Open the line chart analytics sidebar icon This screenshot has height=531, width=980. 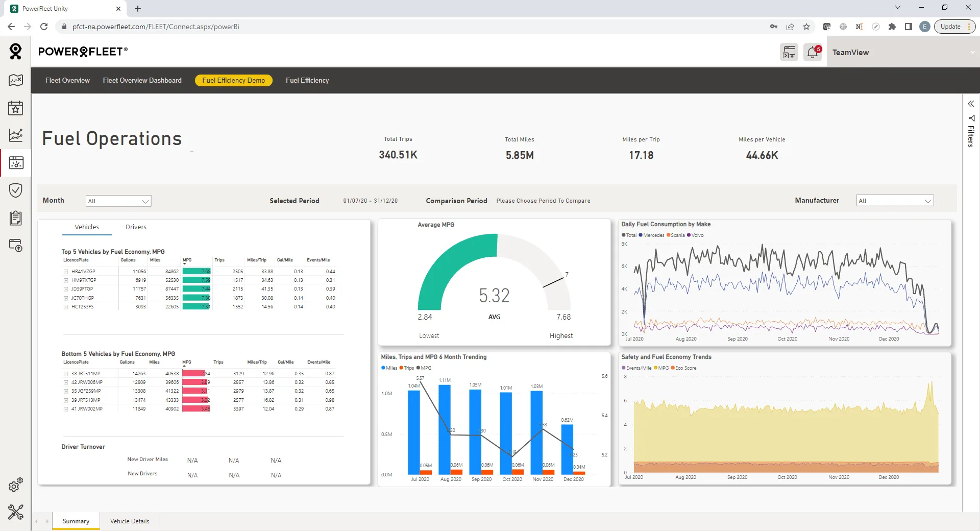coord(16,135)
